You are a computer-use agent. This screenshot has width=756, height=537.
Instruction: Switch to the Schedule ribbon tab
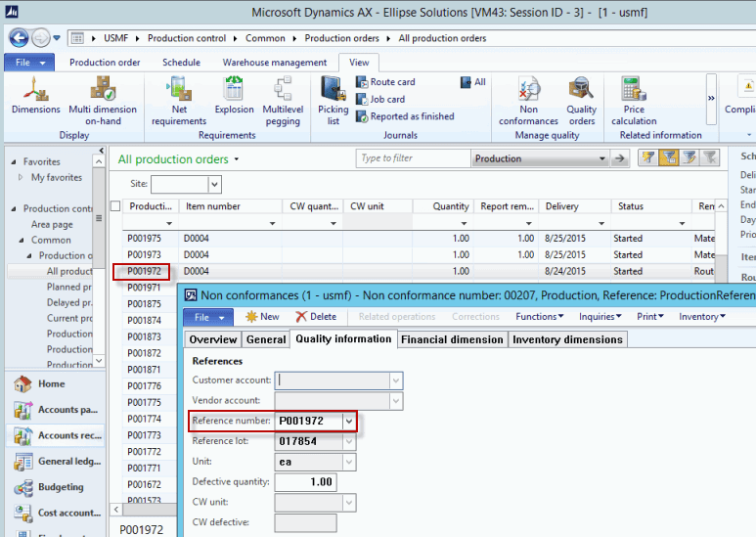tap(181, 63)
